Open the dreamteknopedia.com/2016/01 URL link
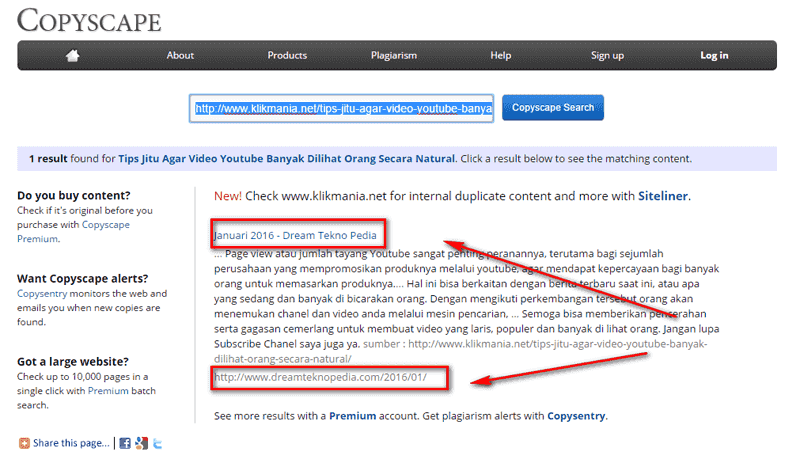The width and height of the screenshot is (800, 463). (320, 377)
